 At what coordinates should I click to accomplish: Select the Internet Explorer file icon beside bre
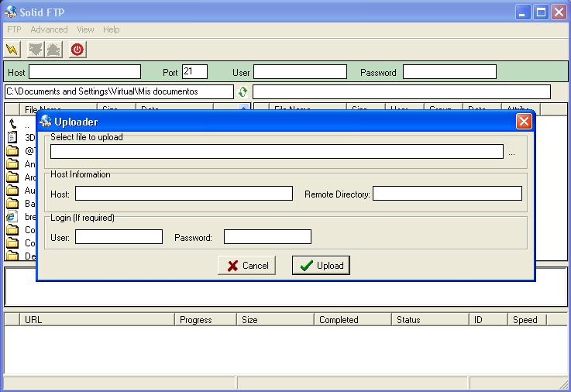12,217
